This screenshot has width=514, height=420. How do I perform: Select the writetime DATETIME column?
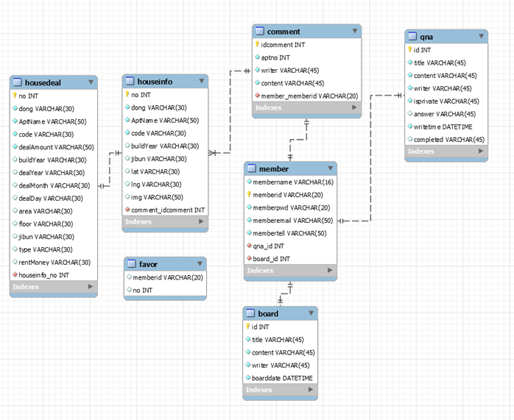(446, 127)
